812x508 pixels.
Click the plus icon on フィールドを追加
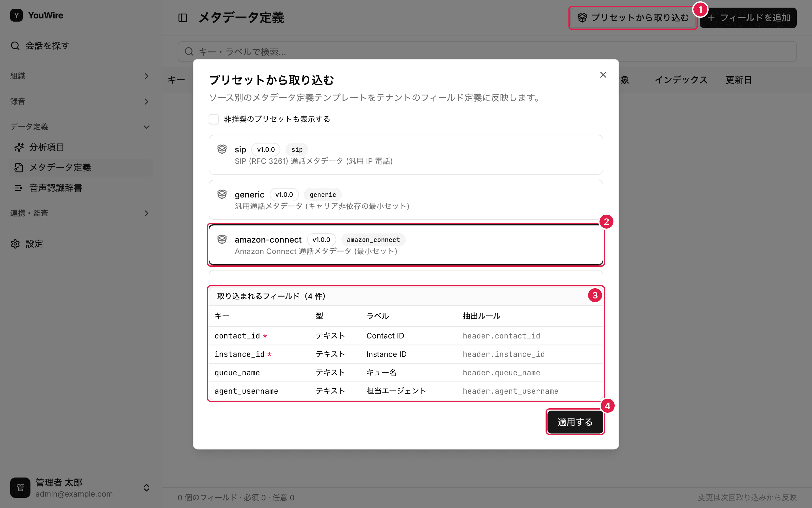711,18
